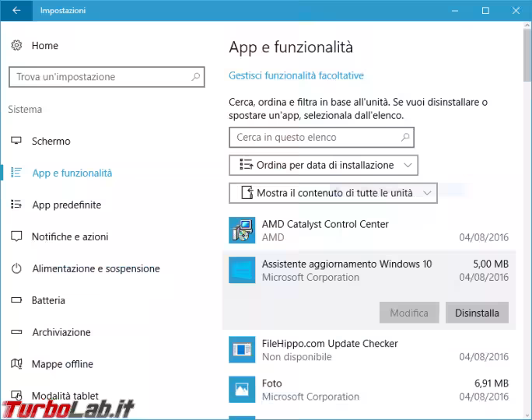Viewport: 532px width, 420px height.
Task: Click the App predefinite icon
Action: pos(16,205)
